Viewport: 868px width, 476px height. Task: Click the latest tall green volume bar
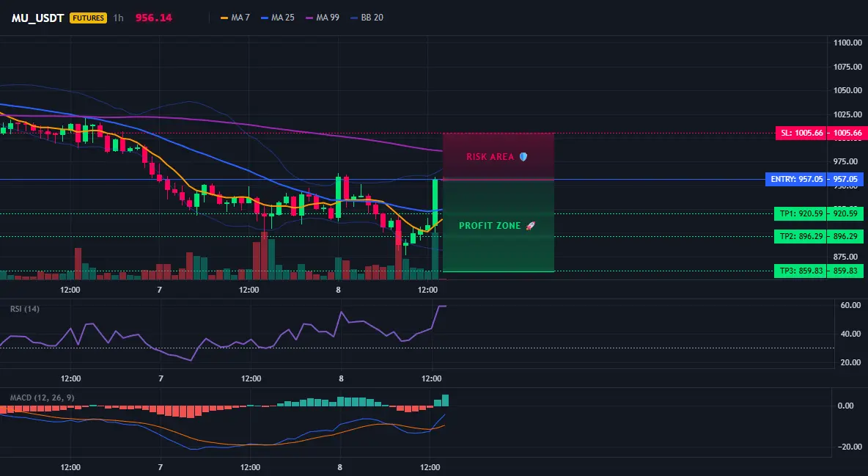435,255
